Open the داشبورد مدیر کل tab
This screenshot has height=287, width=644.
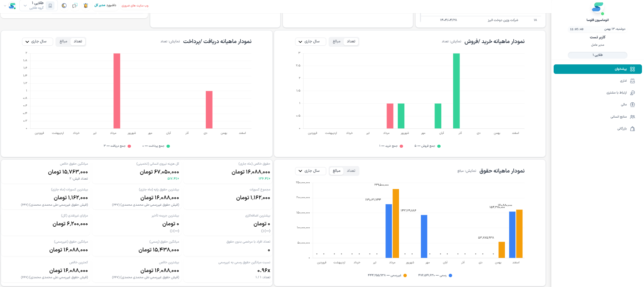[105, 5]
